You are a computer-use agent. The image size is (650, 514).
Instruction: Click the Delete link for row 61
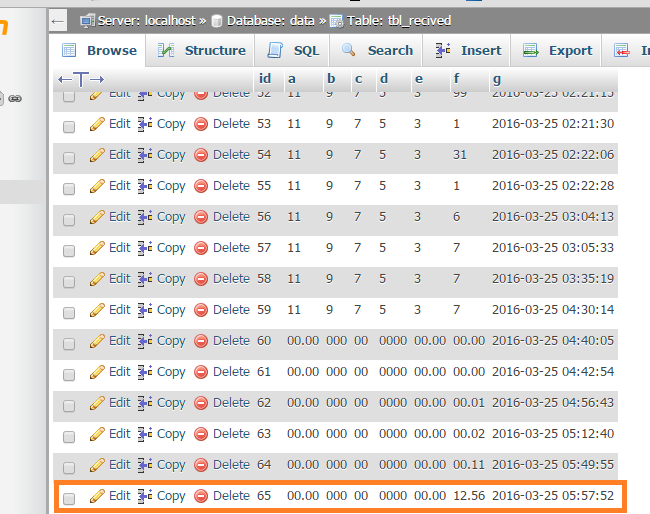(231, 372)
